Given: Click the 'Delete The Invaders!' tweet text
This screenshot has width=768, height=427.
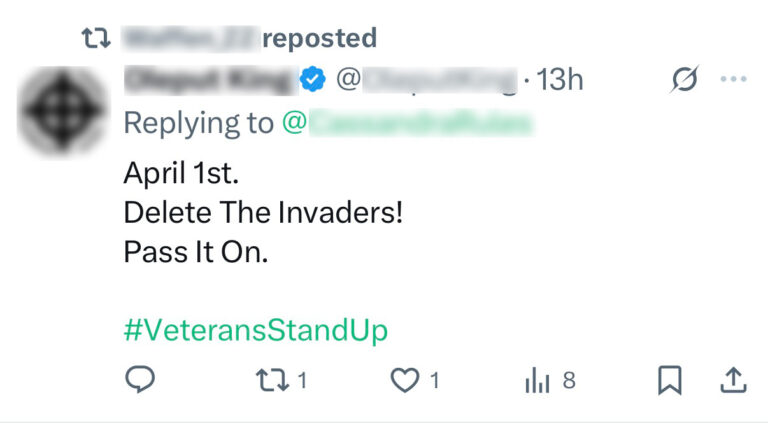Looking at the screenshot, I should coord(263,213).
